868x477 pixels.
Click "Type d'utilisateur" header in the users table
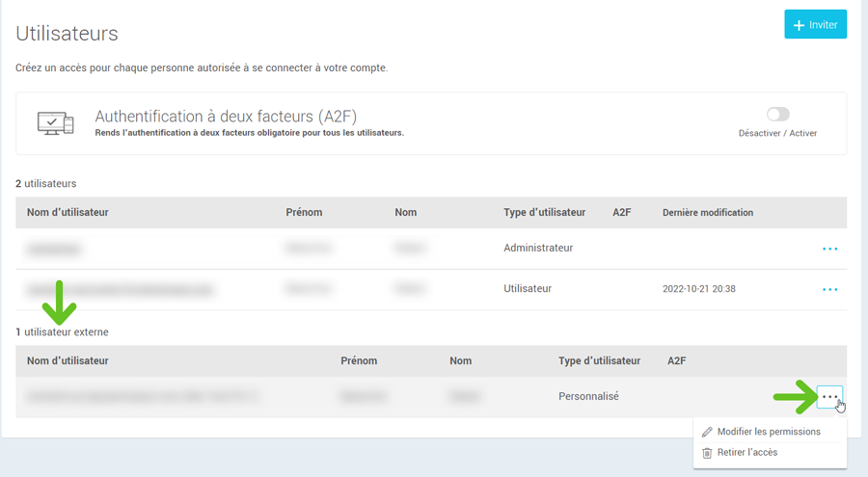point(544,212)
